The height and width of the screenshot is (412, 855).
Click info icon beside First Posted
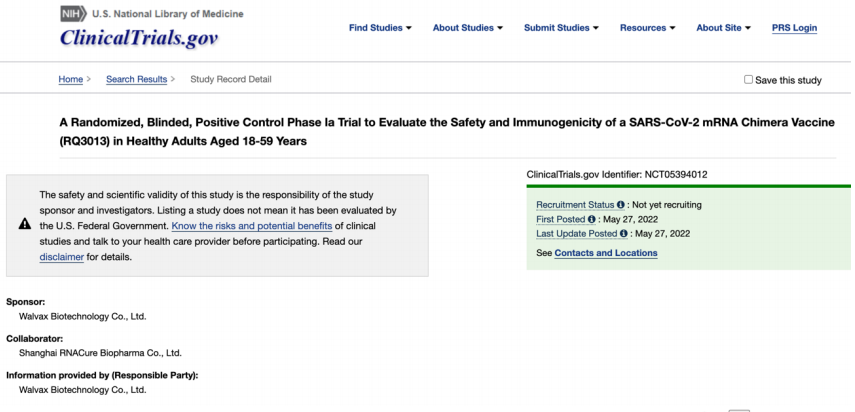click(592, 219)
